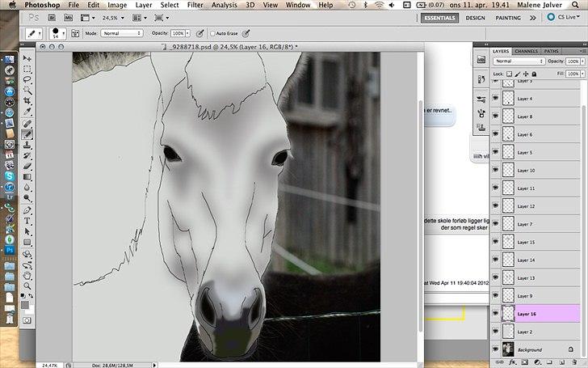Toggle visibility of the Background layer
588x368 pixels.
point(496,349)
